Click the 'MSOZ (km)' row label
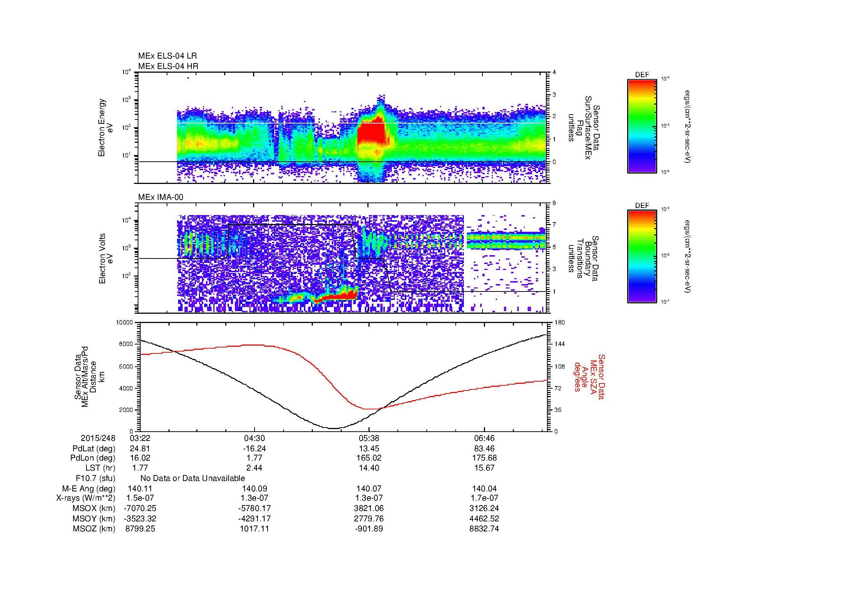 coord(94,529)
